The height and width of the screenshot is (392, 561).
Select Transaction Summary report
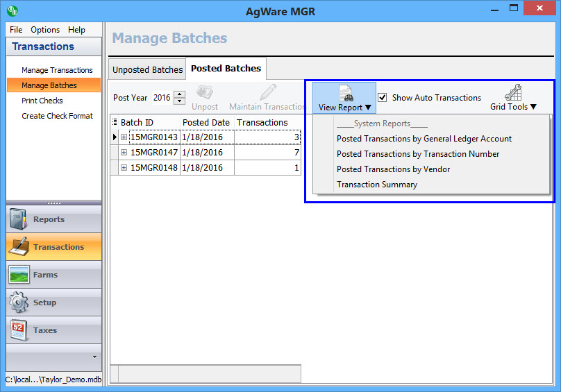pyautogui.click(x=377, y=185)
